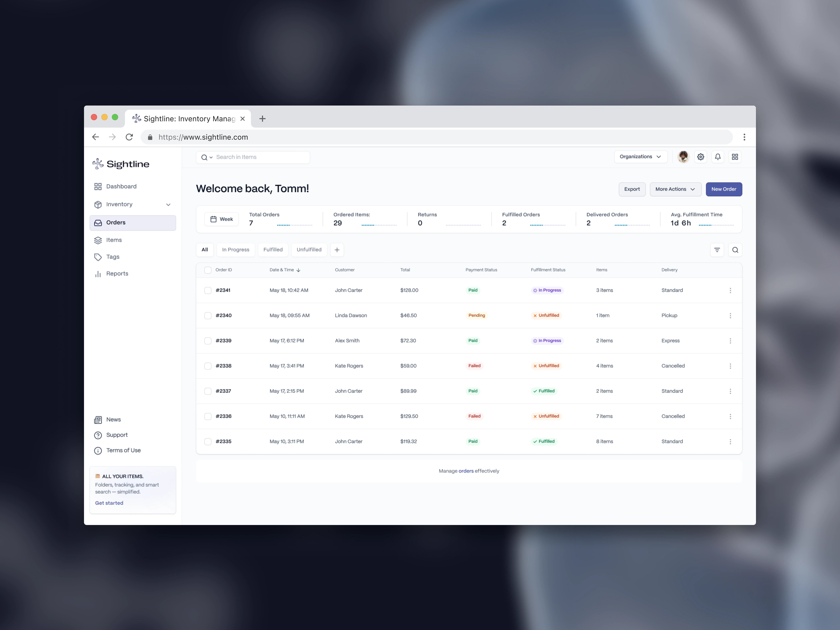Open the apps grid icon in header
Image resolution: width=840 pixels, height=630 pixels.
(x=735, y=157)
